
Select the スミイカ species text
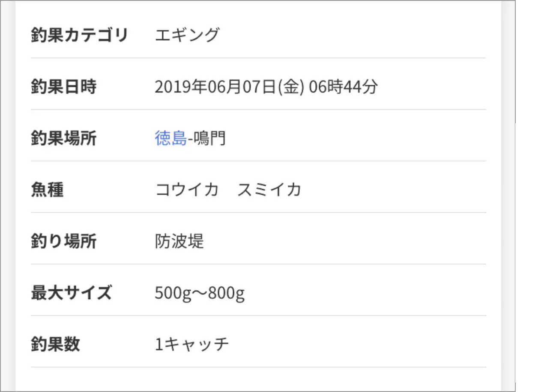click(x=269, y=190)
